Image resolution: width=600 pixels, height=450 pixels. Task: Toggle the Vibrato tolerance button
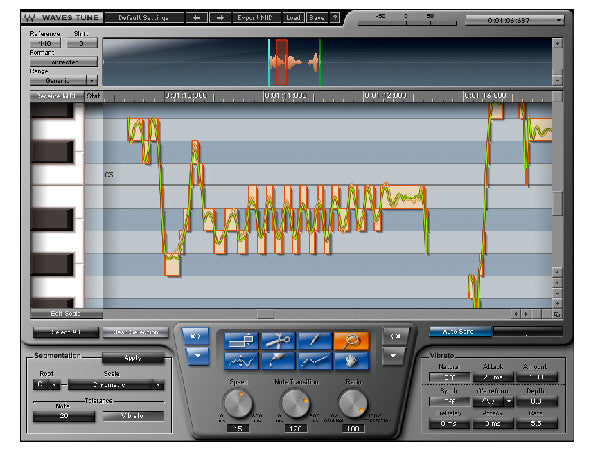point(133,416)
